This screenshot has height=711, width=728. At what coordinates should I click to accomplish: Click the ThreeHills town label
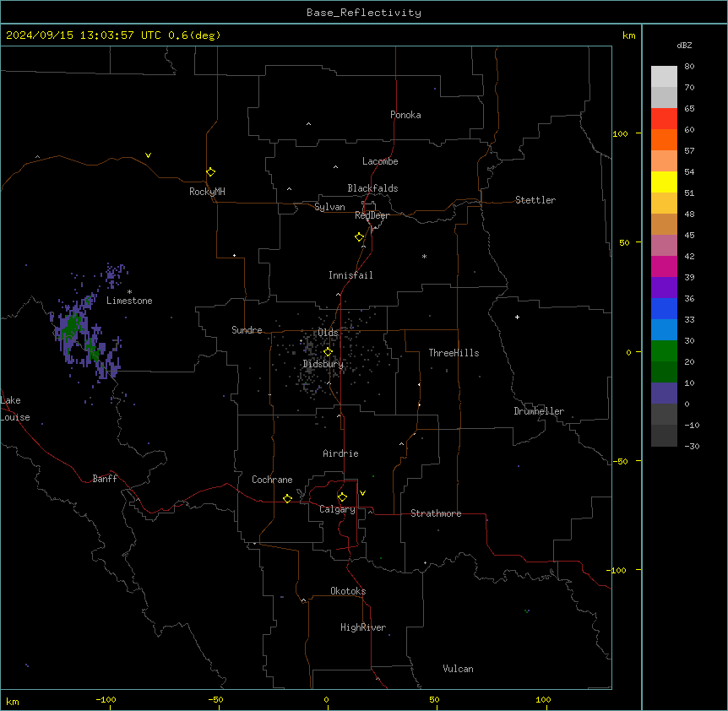pyautogui.click(x=454, y=353)
